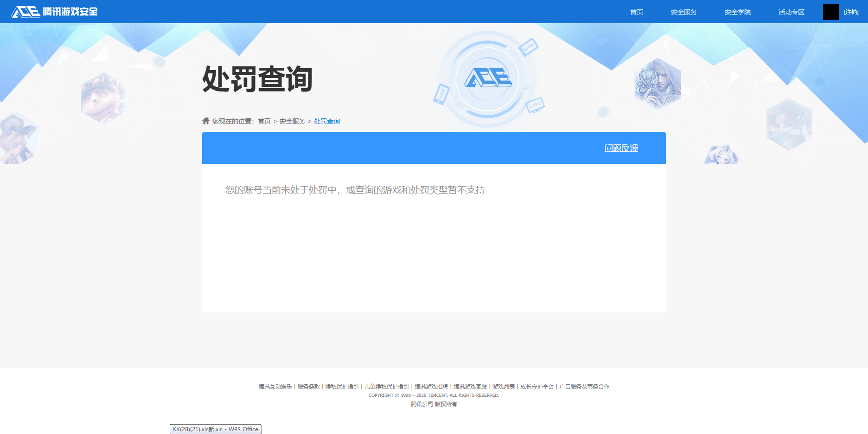Image resolution: width=868 pixels, height=434 pixels.
Task: Open 广告服务及商务合作 footer link
Action: pyautogui.click(x=584, y=386)
